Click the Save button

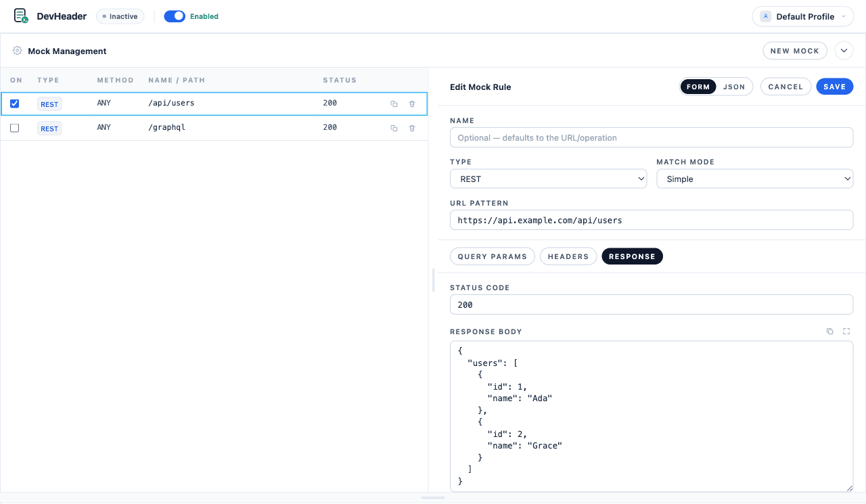835,87
